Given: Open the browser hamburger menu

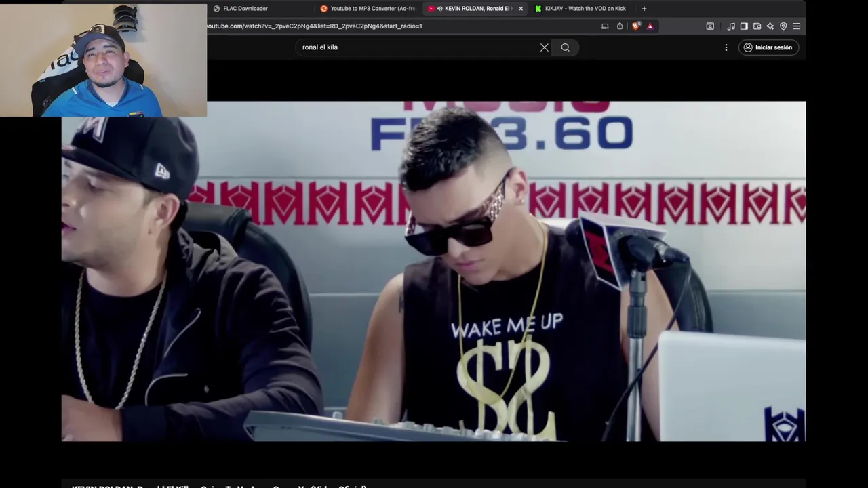Looking at the screenshot, I should pyautogui.click(x=796, y=26).
